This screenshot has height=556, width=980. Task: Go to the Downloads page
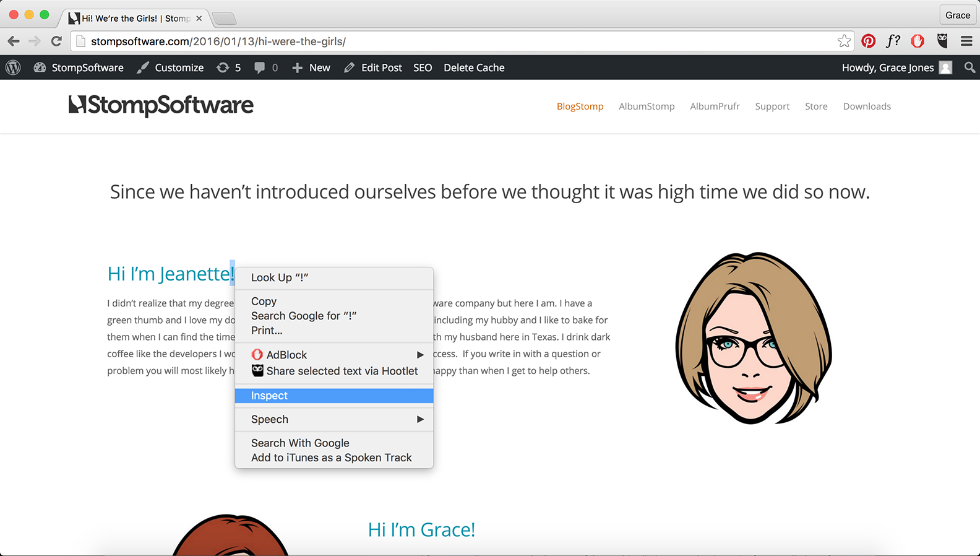click(x=867, y=106)
